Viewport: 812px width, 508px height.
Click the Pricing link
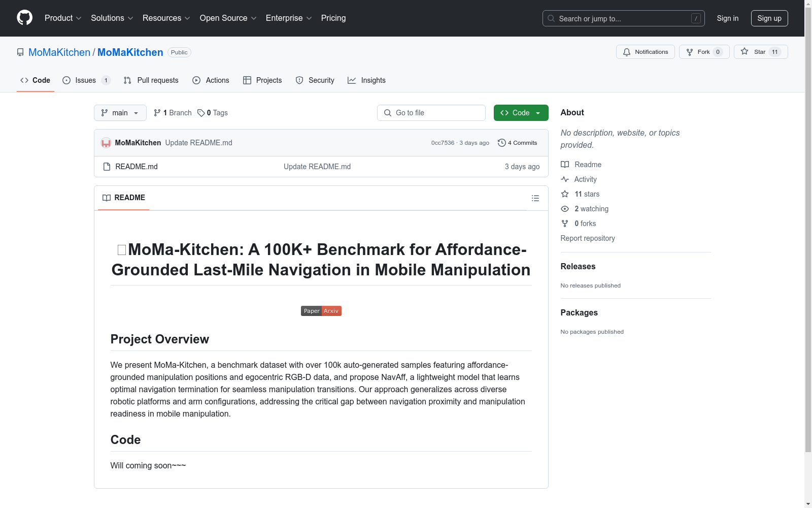333,18
